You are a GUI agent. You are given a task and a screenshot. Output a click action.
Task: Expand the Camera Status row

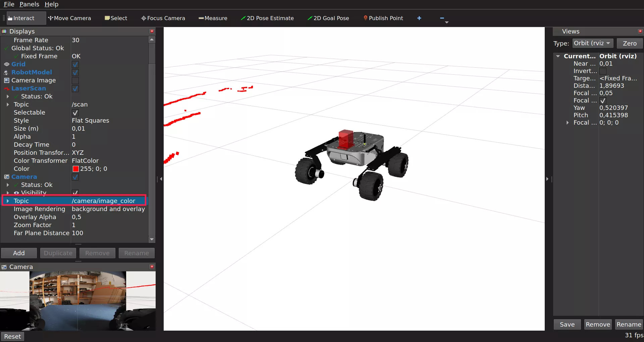[x=8, y=185]
